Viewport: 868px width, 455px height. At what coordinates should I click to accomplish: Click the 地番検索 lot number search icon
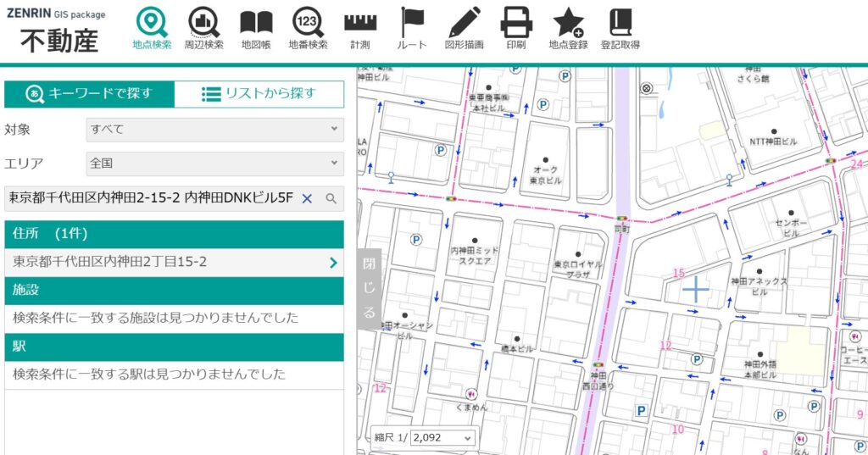tap(308, 28)
